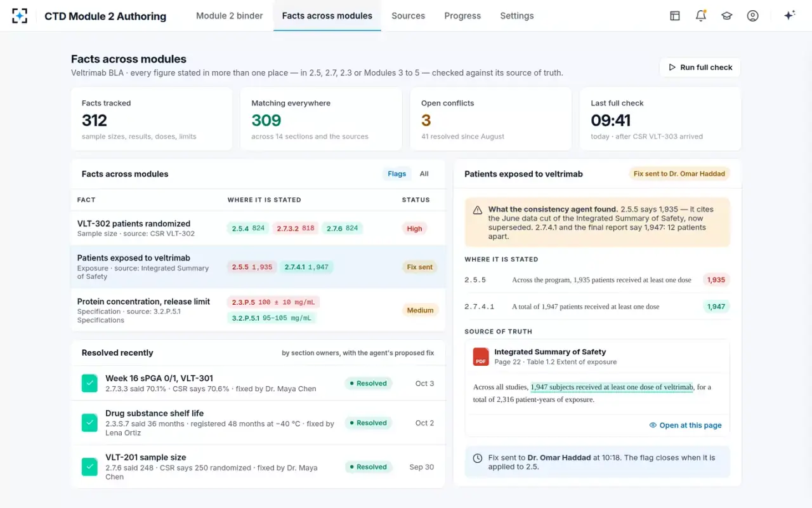Click Fix sent to Dr. Omar Haddad badge
This screenshot has width=812, height=508.
(x=679, y=173)
